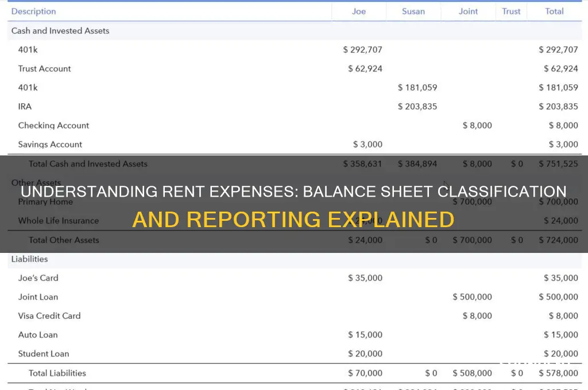This screenshot has height=390, width=588.
Task: Select the Joint Loan row label
Action: point(38,297)
